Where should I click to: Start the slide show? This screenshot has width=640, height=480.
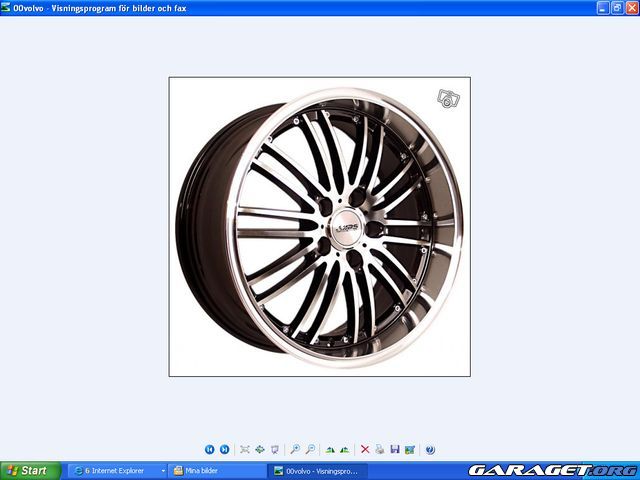coord(275,449)
